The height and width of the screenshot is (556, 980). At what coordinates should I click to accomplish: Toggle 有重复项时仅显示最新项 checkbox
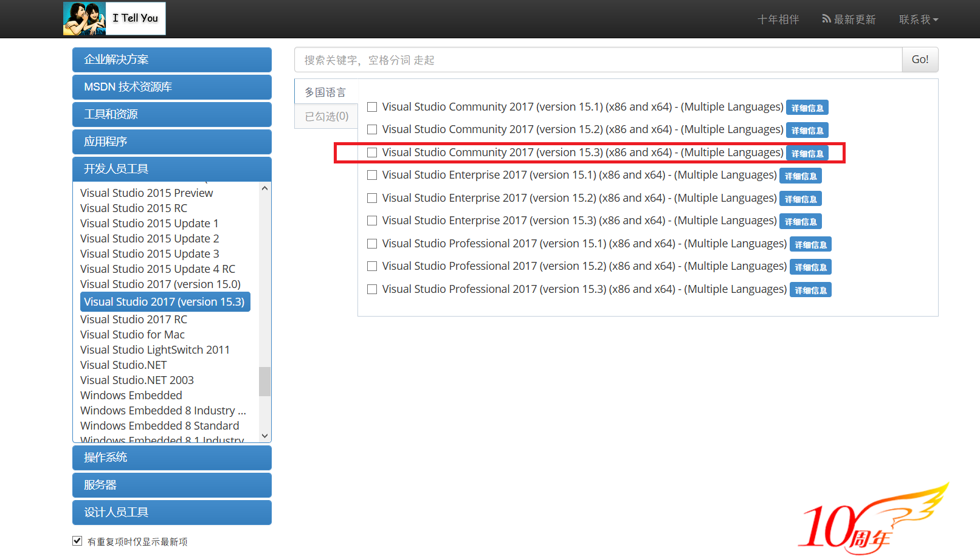pos(77,541)
